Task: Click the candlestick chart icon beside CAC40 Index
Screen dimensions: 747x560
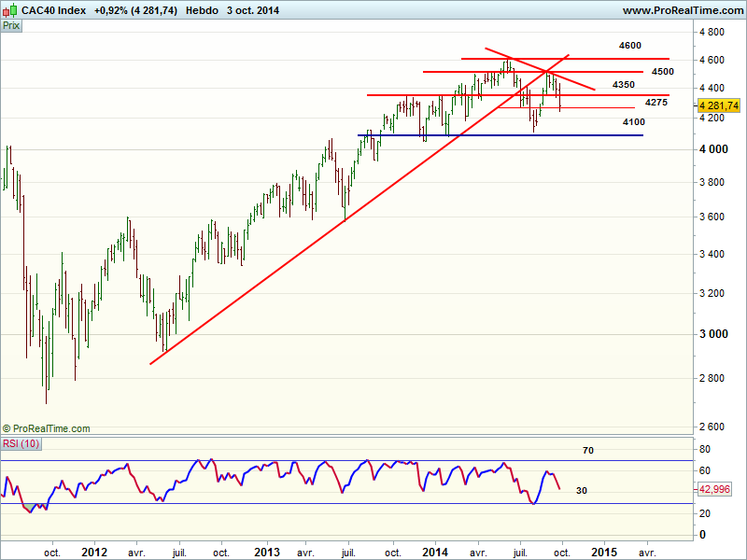Action: 9,10
